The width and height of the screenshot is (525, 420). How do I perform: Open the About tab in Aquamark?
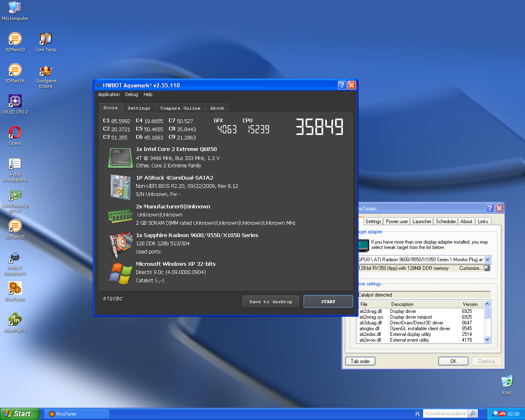pyautogui.click(x=217, y=108)
